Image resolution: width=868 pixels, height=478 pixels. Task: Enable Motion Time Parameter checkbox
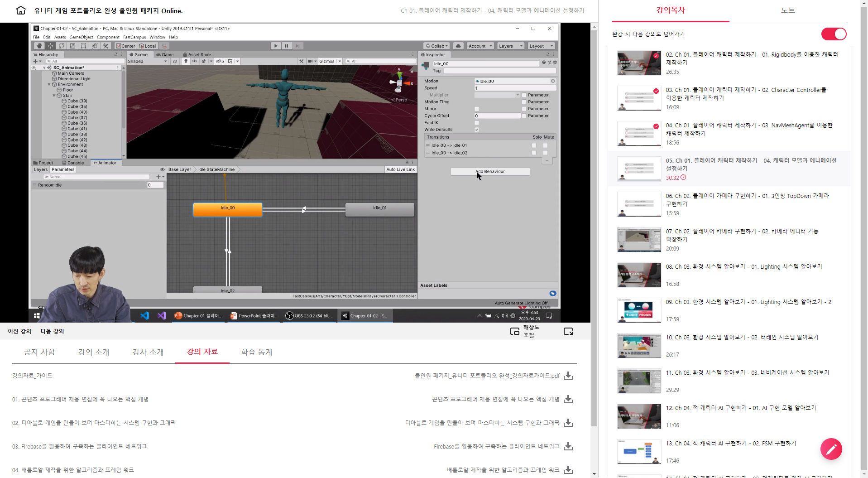point(524,102)
